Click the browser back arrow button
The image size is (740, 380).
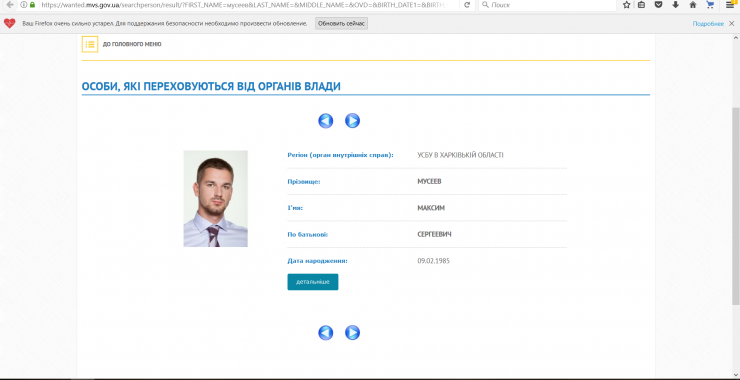click(9, 5)
